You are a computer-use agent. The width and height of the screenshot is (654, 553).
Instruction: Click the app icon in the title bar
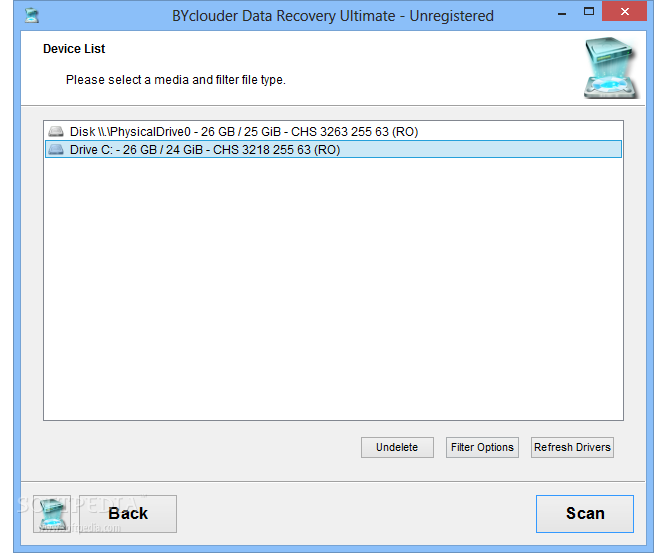32,15
